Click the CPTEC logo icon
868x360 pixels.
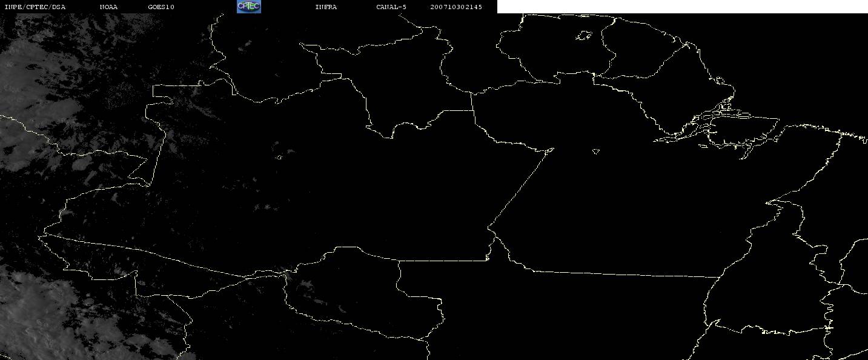click(x=248, y=7)
